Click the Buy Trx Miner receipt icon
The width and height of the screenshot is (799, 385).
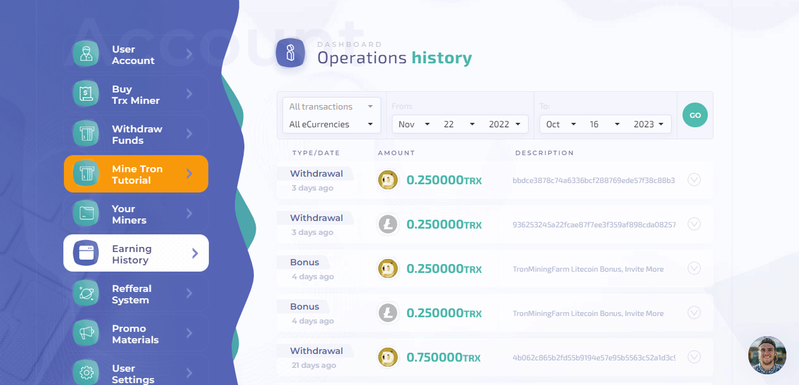[86, 94]
